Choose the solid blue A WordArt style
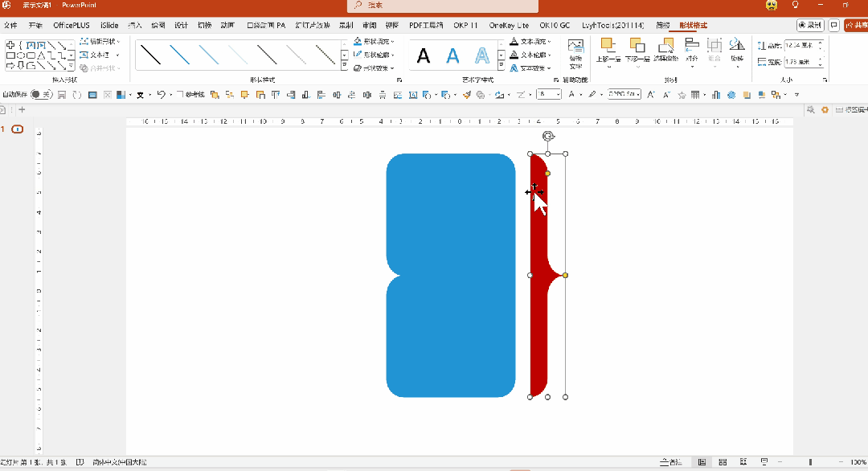This screenshot has width=868, height=471. (x=452, y=55)
